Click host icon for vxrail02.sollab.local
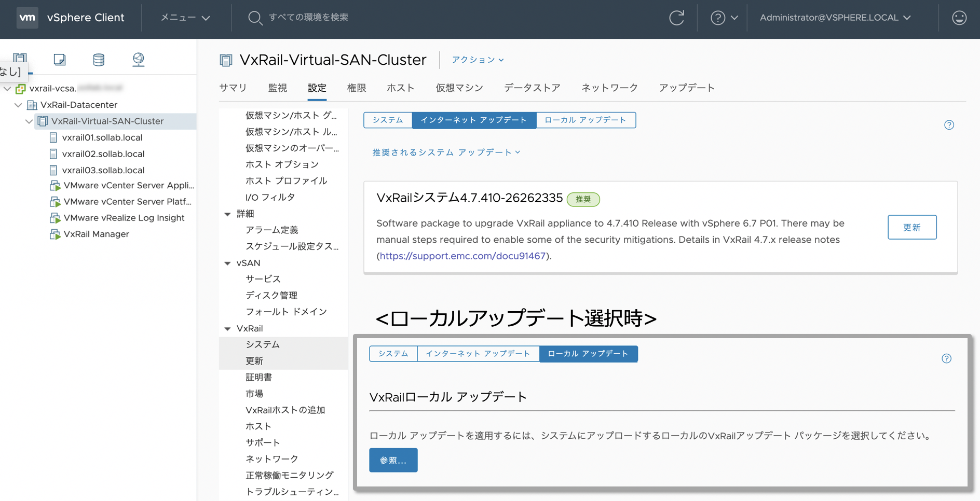980x501 pixels. tap(53, 154)
